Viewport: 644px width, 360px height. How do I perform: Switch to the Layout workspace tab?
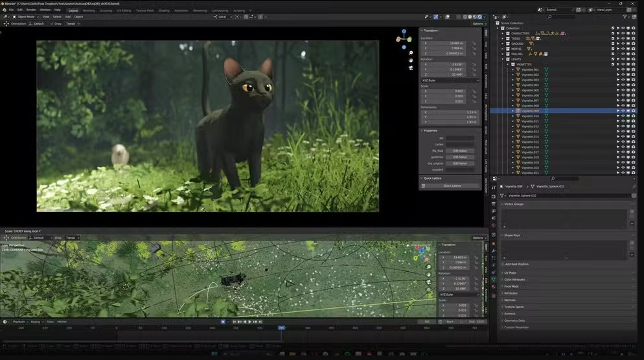pyautogui.click(x=73, y=10)
